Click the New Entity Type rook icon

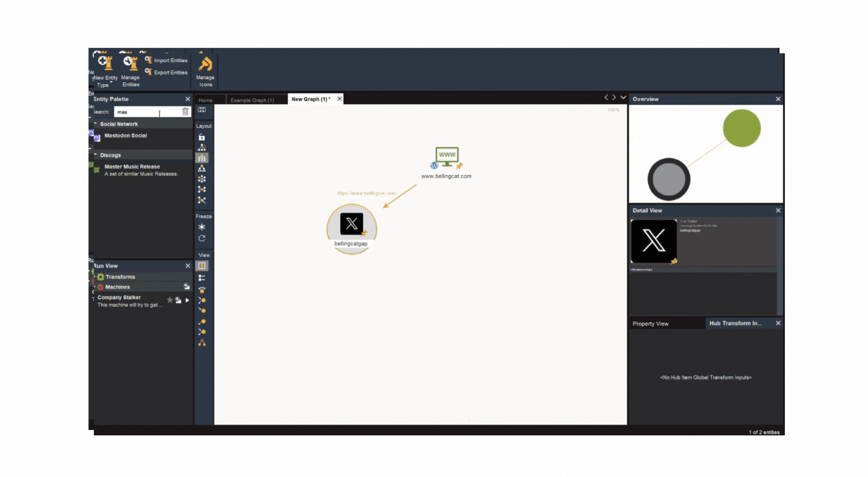coord(106,62)
